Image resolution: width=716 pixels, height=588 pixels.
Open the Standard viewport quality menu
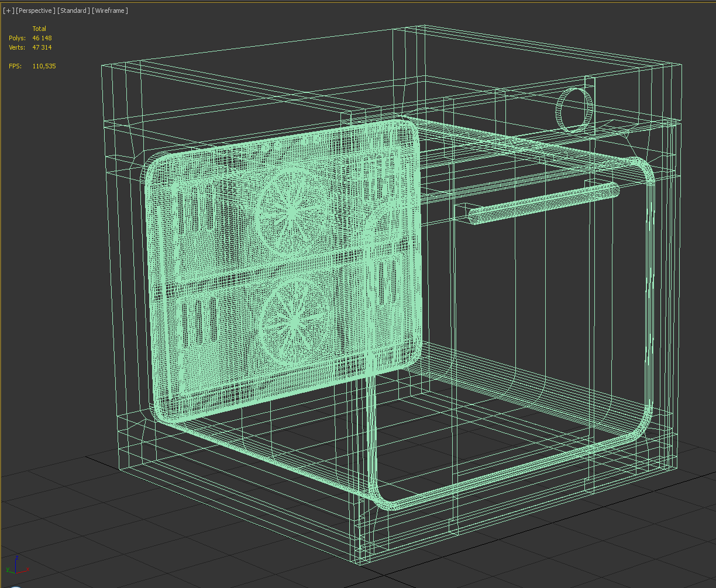tap(74, 11)
